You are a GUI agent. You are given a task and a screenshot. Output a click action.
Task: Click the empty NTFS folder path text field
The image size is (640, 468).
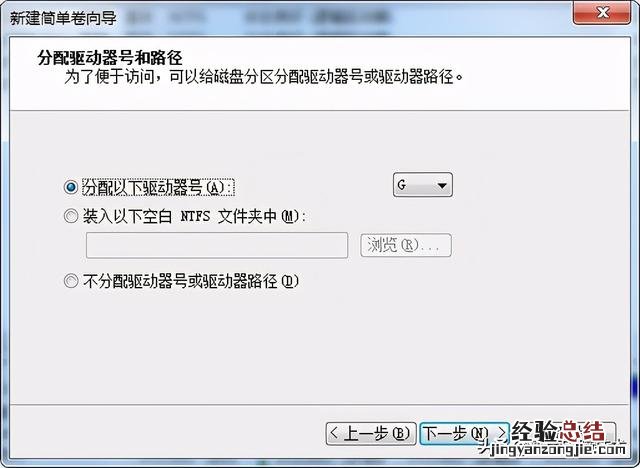pyautogui.click(x=217, y=245)
